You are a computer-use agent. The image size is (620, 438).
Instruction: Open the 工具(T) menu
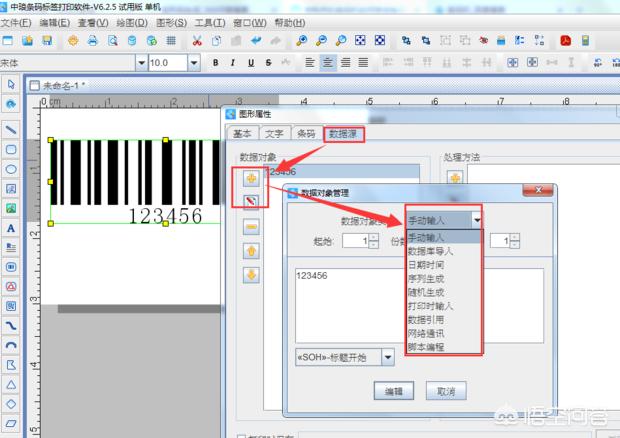[210, 23]
